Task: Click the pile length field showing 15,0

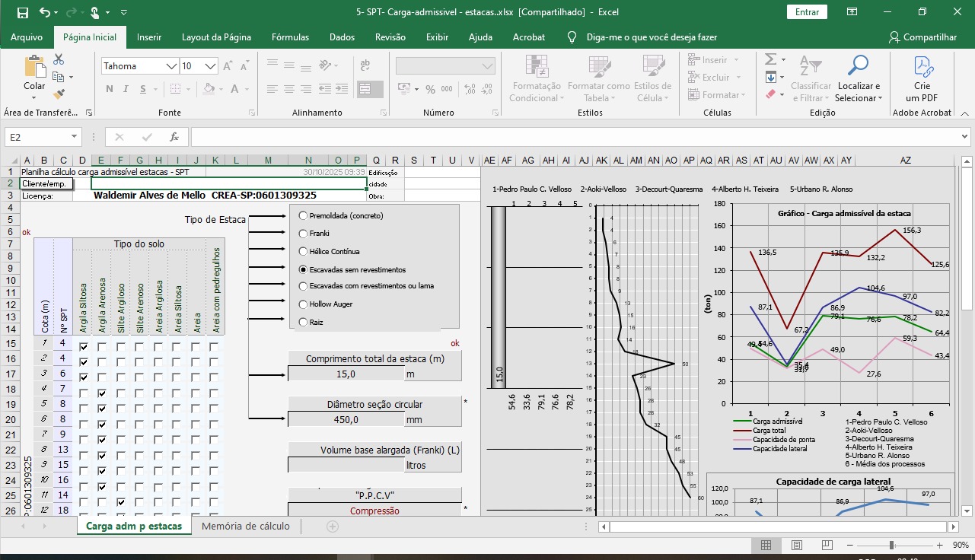Action: 345,374
